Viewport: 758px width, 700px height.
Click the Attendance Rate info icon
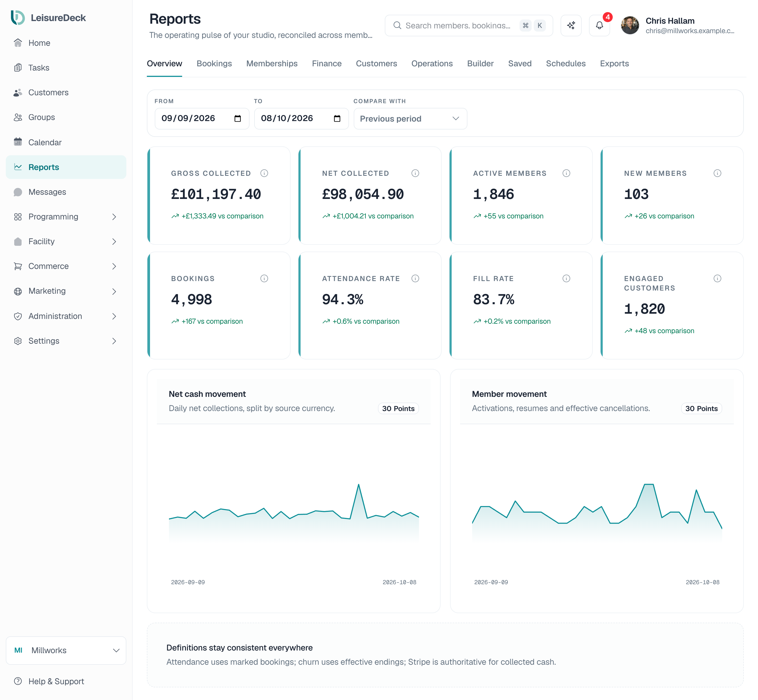tap(415, 278)
